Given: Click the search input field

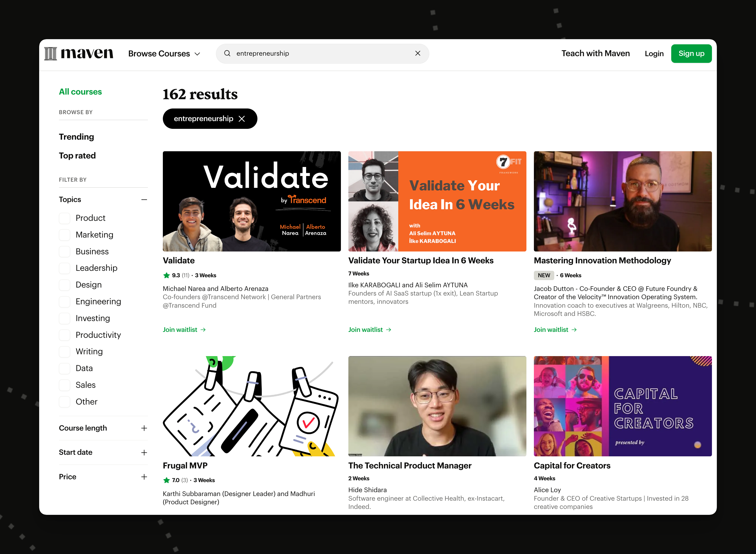Looking at the screenshot, I should [322, 53].
